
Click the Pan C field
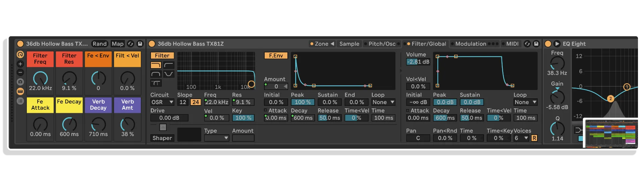tap(418, 138)
